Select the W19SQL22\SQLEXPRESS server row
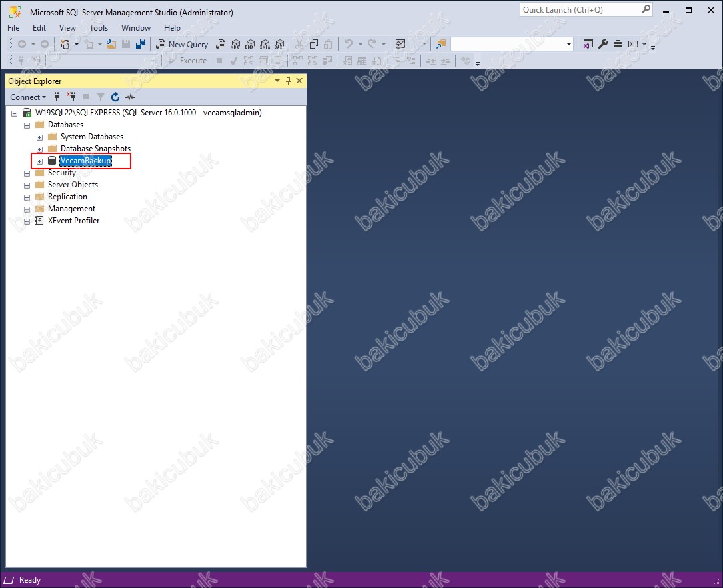Image resolution: width=723 pixels, height=588 pixels. point(148,113)
